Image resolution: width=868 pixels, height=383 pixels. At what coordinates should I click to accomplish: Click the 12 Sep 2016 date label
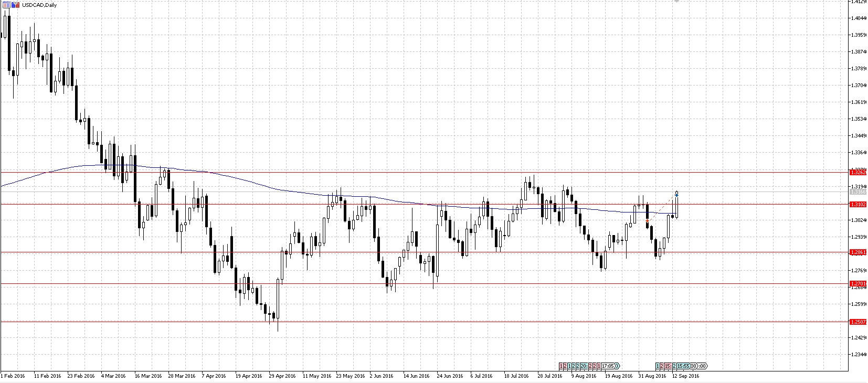pyautogui.click(x=685, y=376)
